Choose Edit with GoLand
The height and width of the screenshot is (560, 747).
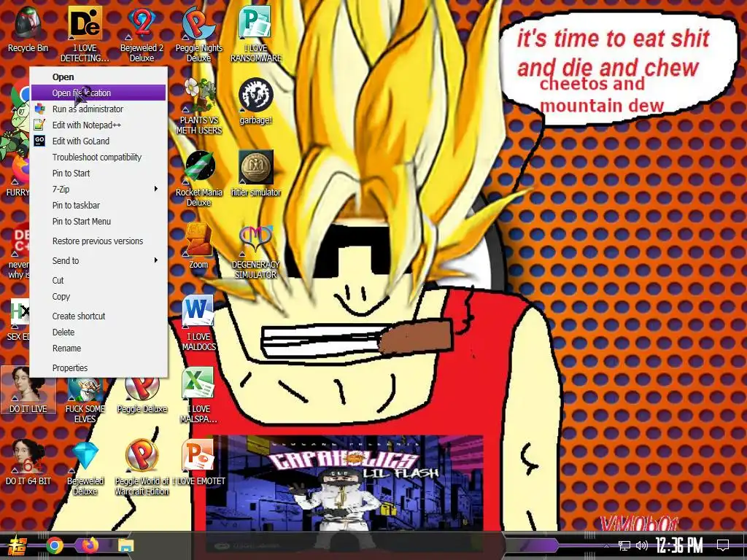pyautogui.click(x=98, y=141)
